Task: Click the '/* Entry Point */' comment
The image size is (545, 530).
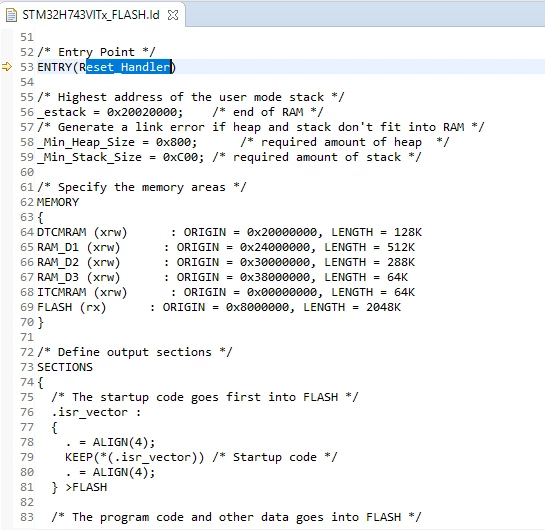Action: click(x=96, y=52)
